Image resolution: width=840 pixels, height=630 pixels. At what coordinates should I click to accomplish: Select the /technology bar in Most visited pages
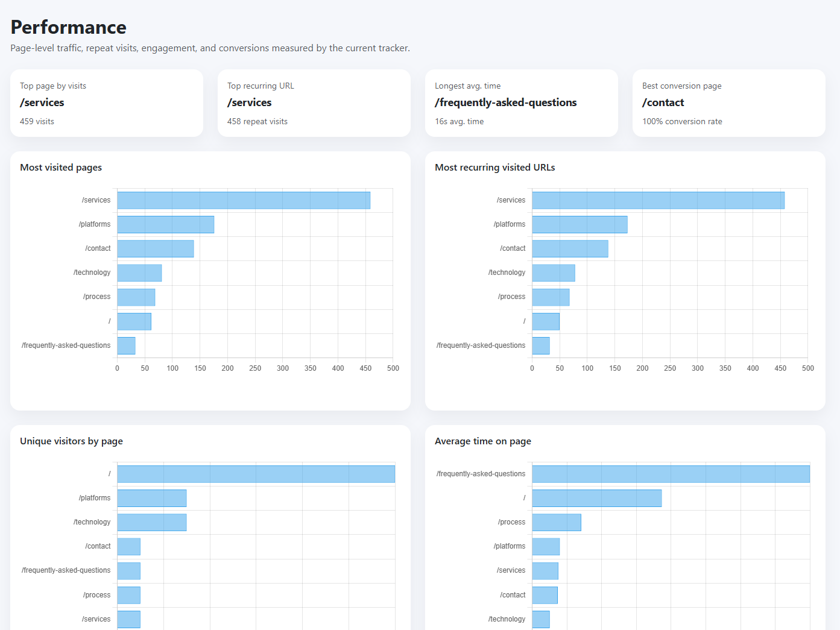(x=139, y=272)
